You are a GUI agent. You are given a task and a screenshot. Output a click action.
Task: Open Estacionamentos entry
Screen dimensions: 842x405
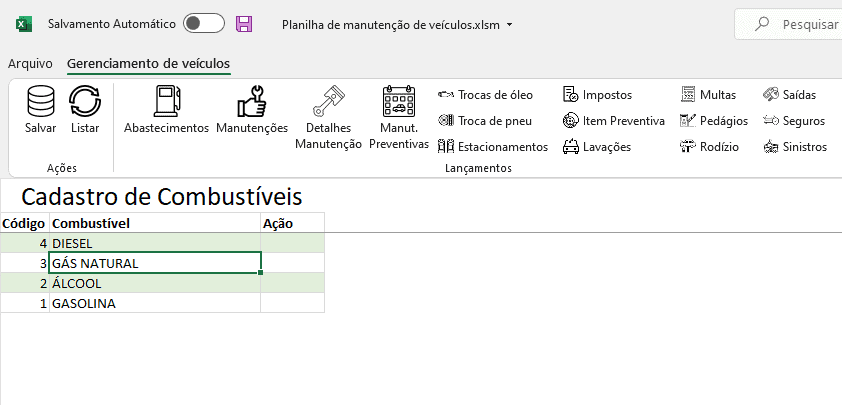tap(493, 147)
